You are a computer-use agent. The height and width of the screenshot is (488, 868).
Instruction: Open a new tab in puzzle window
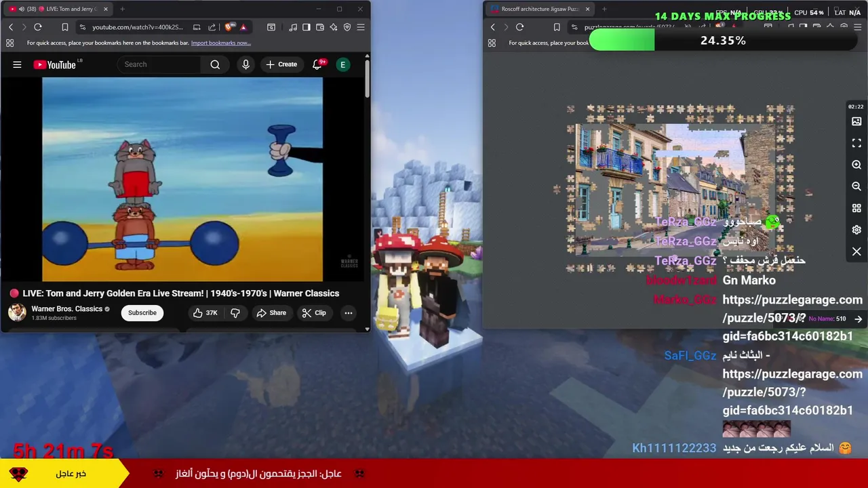point(604,9)
